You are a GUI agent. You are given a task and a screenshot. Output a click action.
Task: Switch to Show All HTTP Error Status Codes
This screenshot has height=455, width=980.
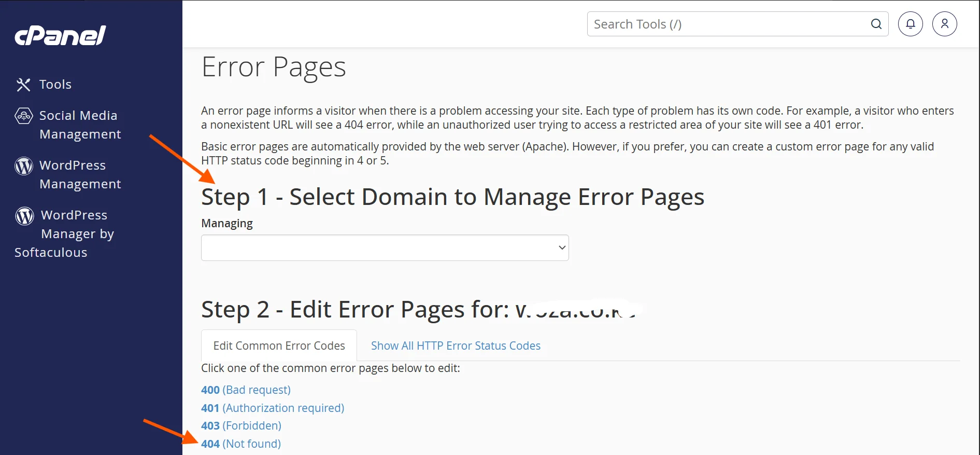[x=456, y=346]
